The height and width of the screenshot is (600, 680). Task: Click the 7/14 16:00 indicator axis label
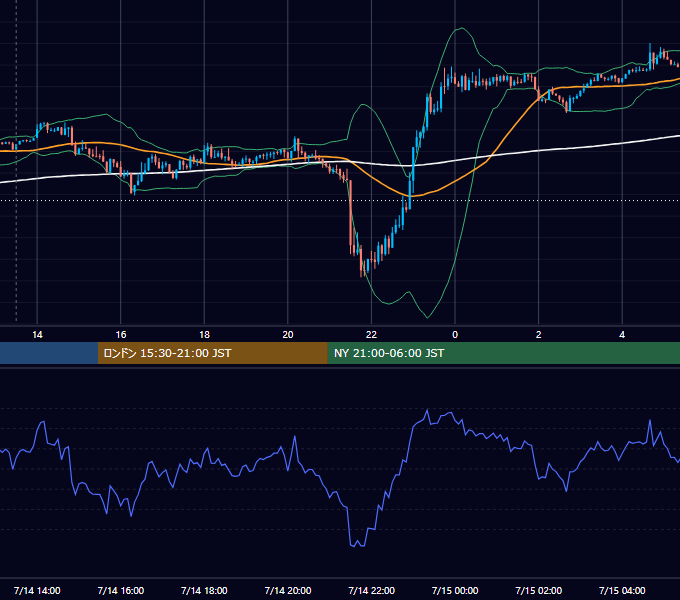coord(121,590)
